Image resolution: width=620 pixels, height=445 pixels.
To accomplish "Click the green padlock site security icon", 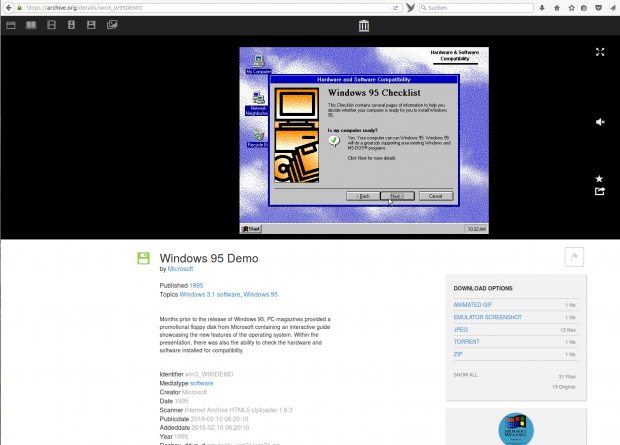I will point(19,8).
